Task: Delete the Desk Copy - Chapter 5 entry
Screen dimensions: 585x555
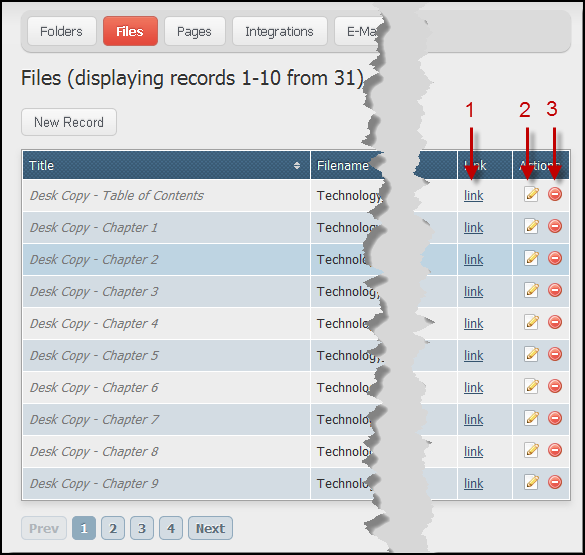Action: 555,354
